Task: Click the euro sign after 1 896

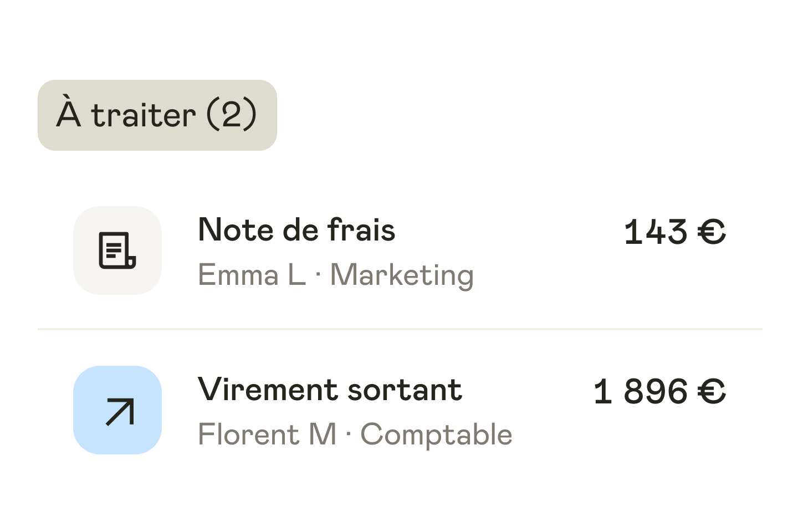Action: point(712,391)
